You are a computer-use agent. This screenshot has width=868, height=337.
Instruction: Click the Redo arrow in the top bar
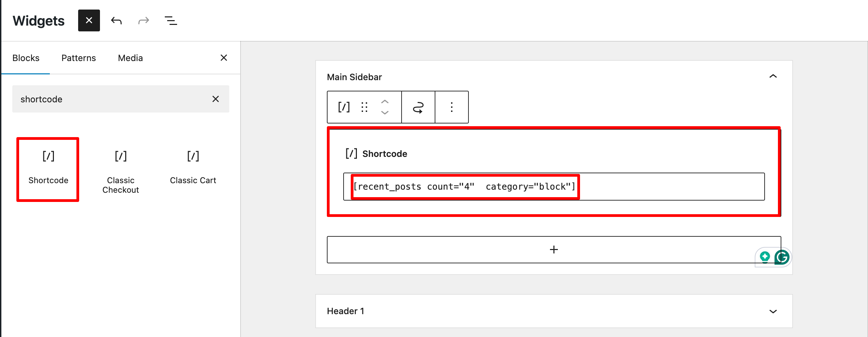pyautogui.click(x=144, y=21)
